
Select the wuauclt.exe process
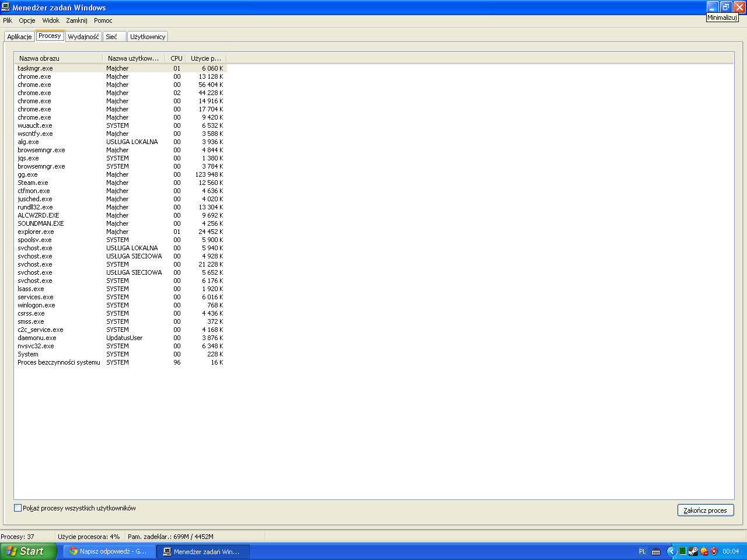point(120,125)
